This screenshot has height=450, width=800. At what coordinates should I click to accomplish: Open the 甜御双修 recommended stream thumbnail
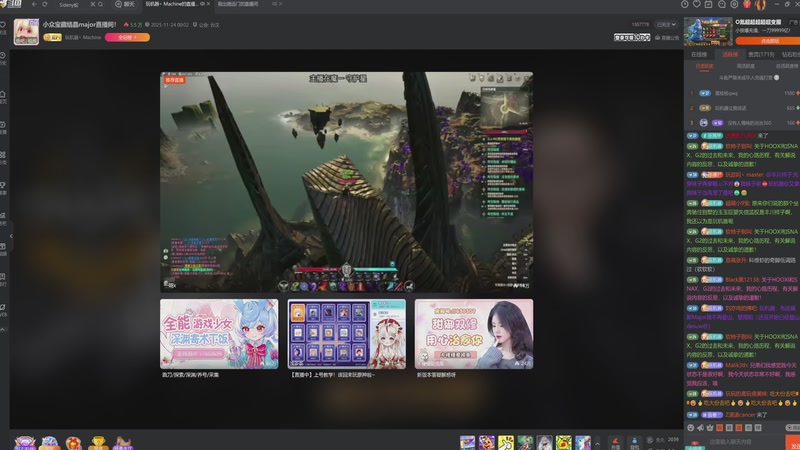coord(474,334)
